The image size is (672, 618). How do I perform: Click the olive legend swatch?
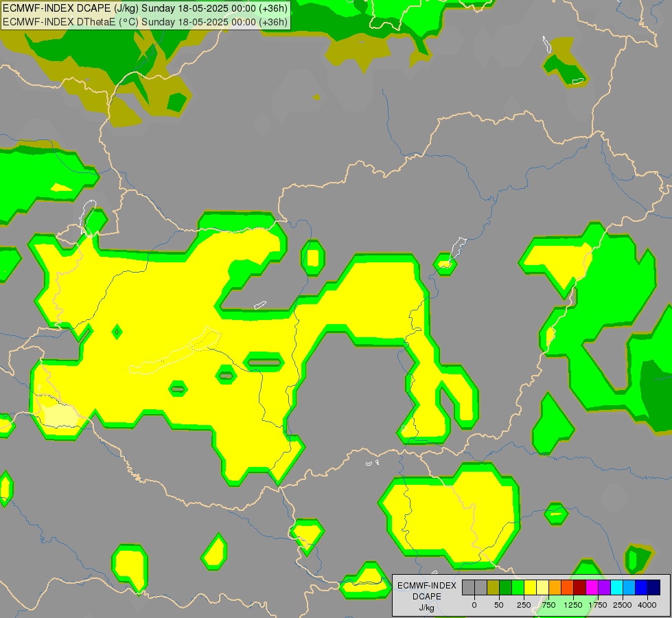[494, 587]
